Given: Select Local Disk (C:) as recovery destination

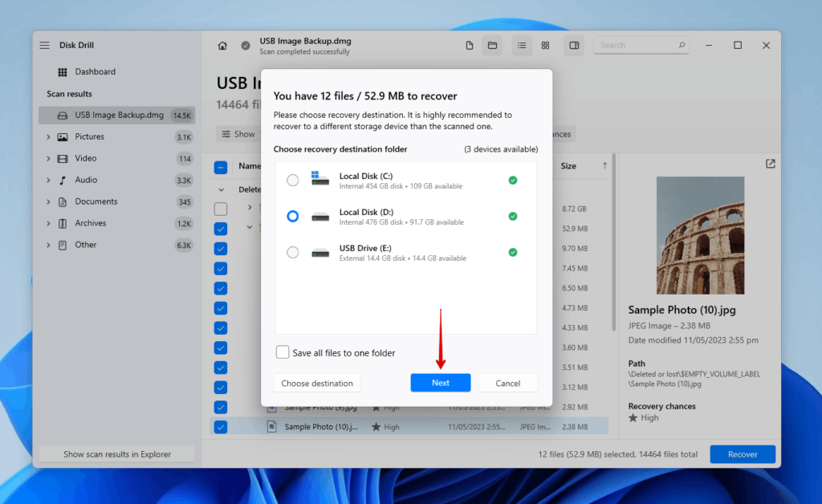Looking at the screenshot, I should click(293, 180).
